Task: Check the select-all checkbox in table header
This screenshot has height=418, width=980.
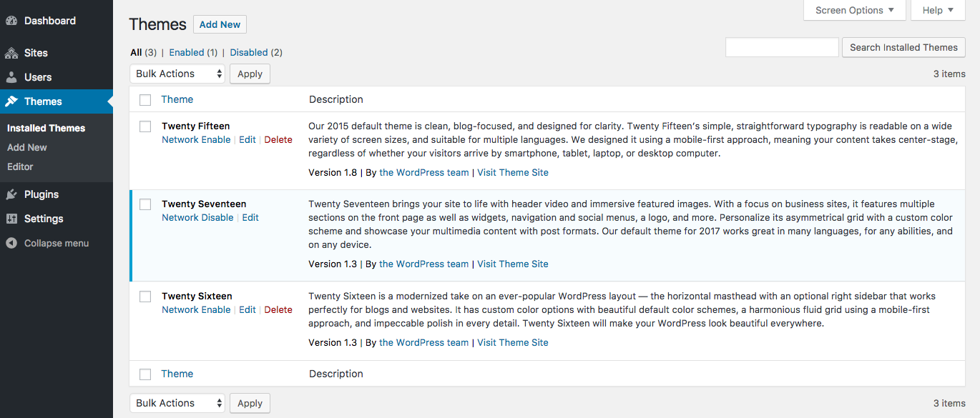Action: click(x=145, y=100)
